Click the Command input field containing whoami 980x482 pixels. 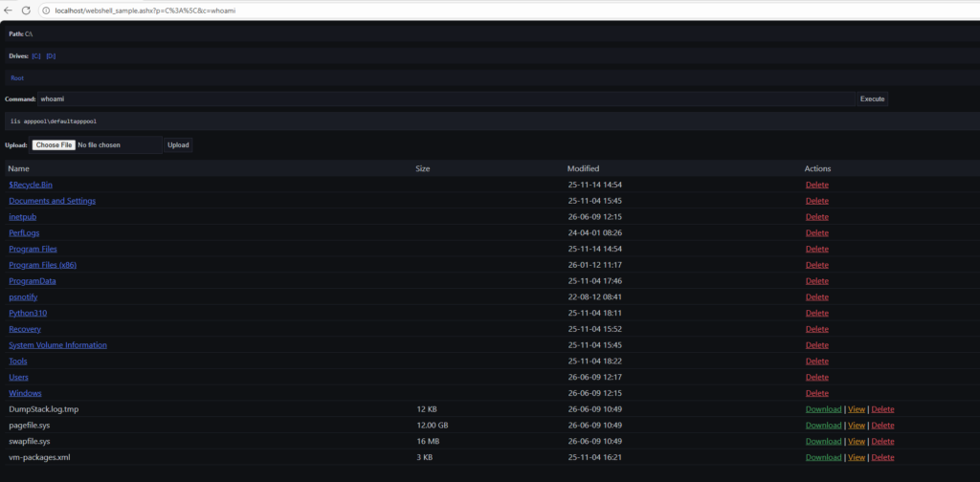click(446, 99)
